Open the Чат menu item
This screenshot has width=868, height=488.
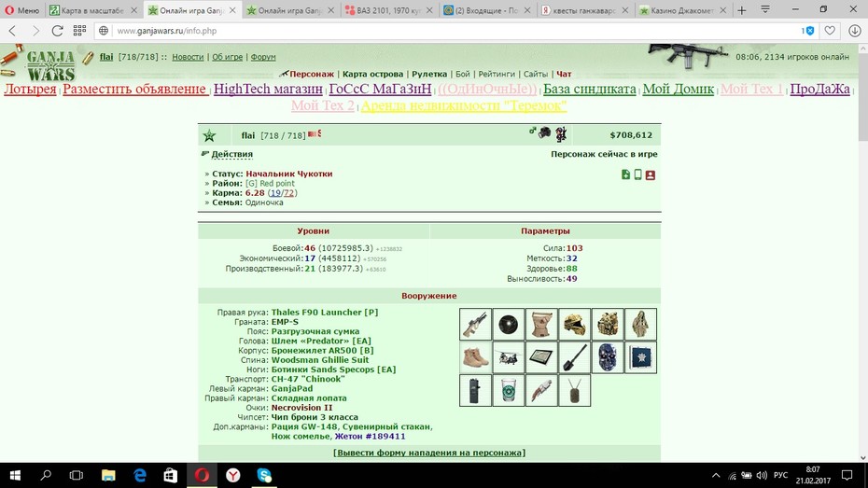tap(564, 74)
